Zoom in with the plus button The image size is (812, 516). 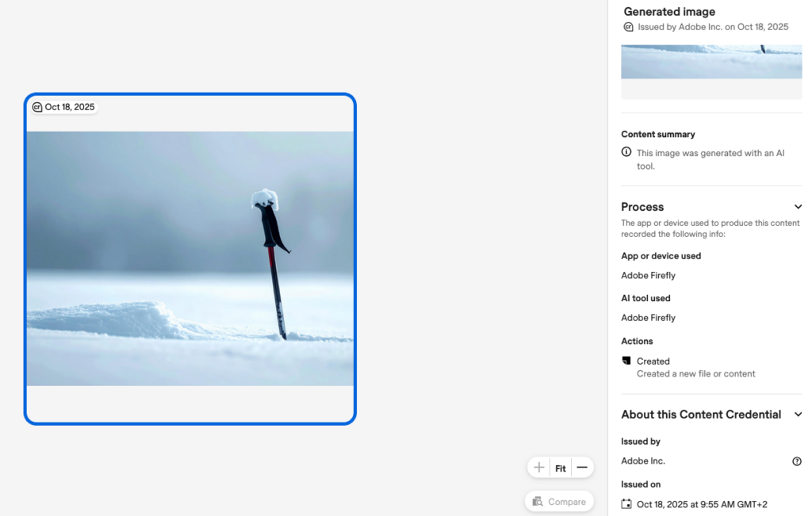[539, 468]
